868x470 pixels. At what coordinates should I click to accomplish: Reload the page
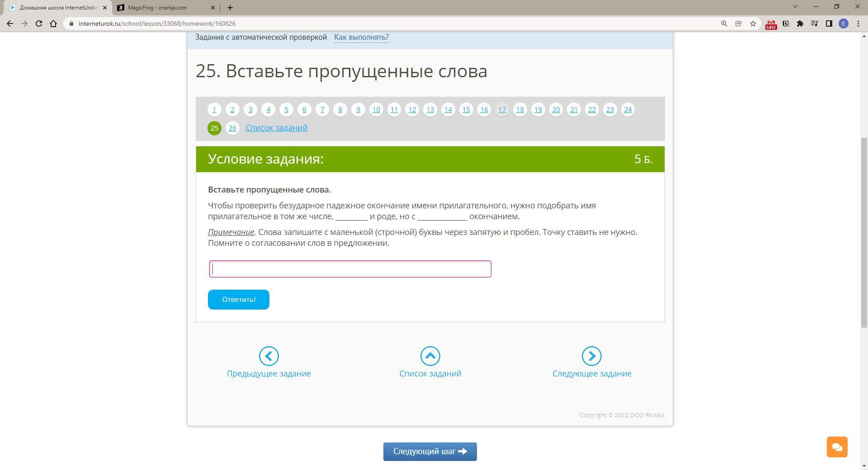39,23
